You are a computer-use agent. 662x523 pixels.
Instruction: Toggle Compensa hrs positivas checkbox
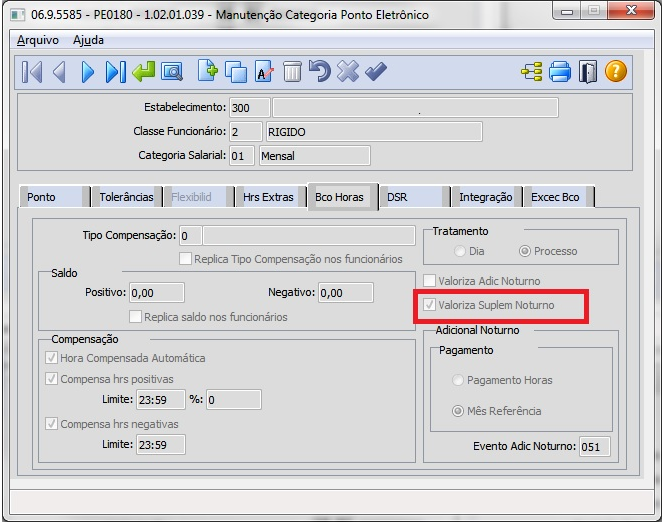click(52, 379)
